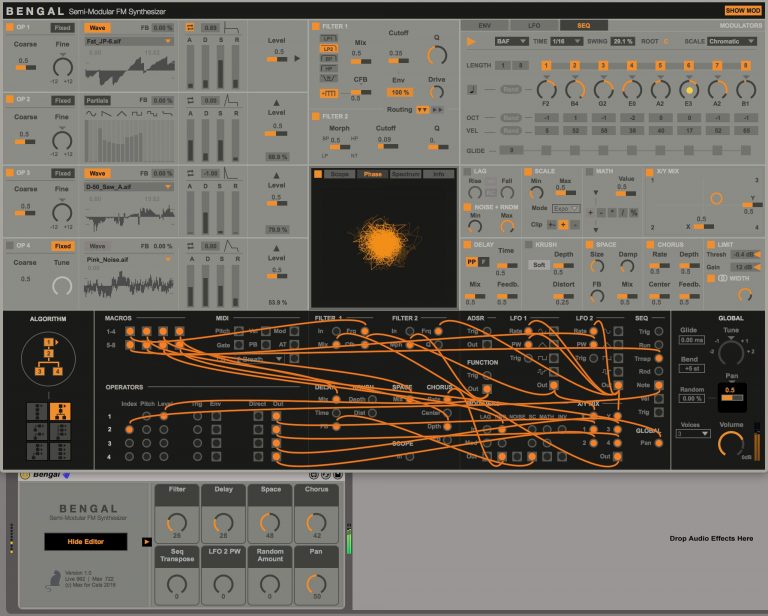Select the SEQ modulators tab
The width and height of the screenshot is (768, 616).
pos(583,25)
